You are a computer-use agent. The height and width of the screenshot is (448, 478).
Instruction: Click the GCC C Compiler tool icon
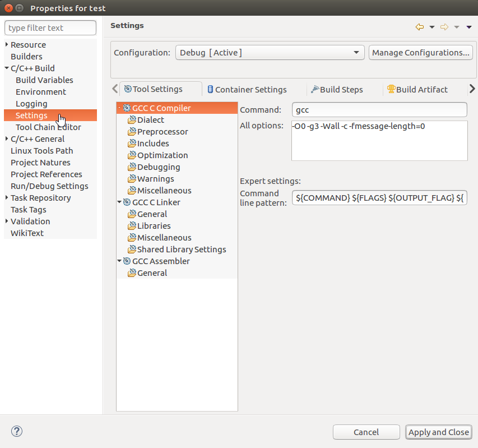(x=127, y=108)
